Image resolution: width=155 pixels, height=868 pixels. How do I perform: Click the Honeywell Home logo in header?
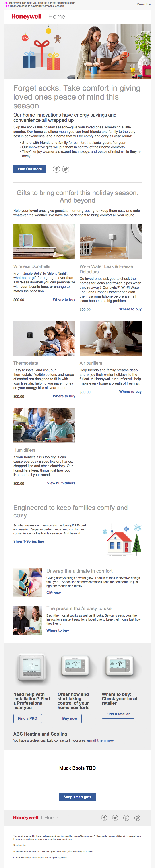[38, 17]
